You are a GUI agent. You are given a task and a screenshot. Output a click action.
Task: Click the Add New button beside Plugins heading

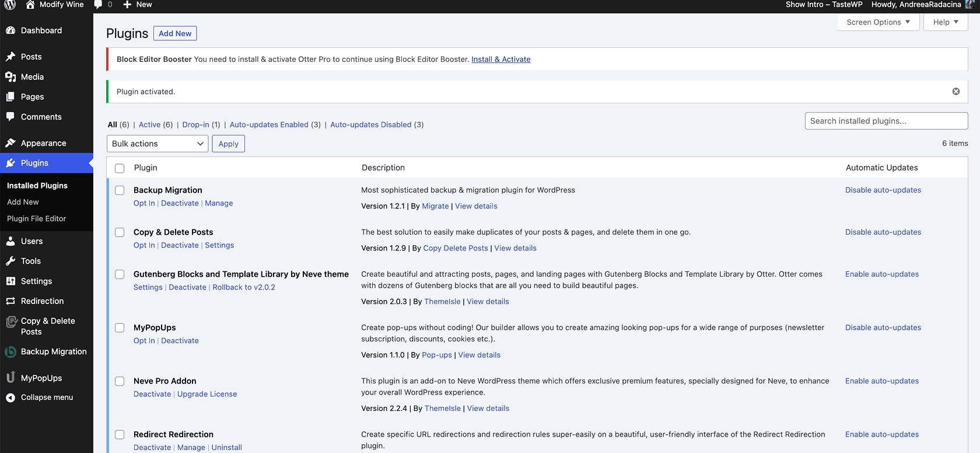coord(175,33)
